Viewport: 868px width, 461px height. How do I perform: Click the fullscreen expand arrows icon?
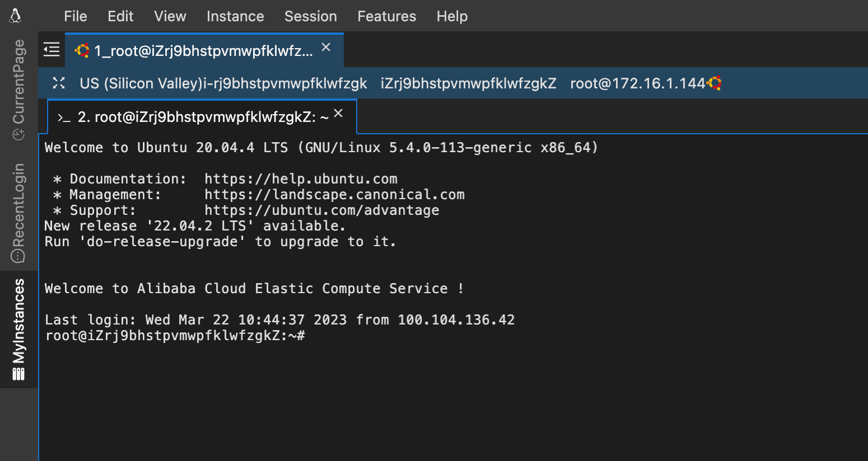coord(59,83)
